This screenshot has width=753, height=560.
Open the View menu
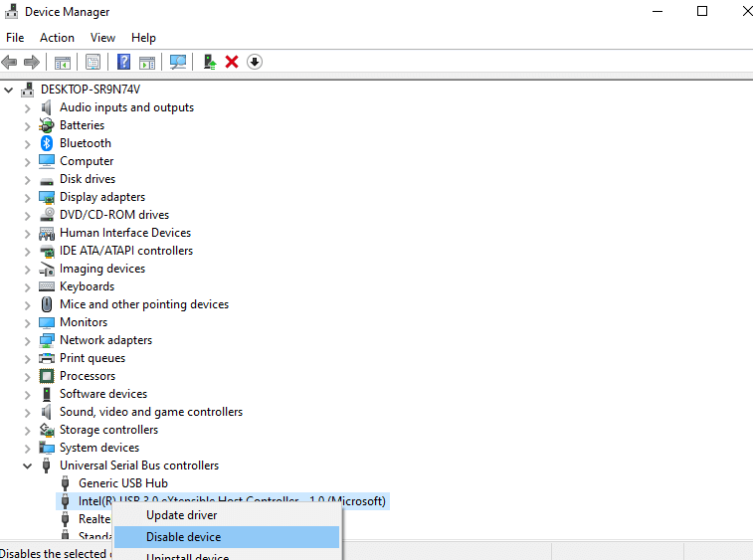(x=102, y=38)
